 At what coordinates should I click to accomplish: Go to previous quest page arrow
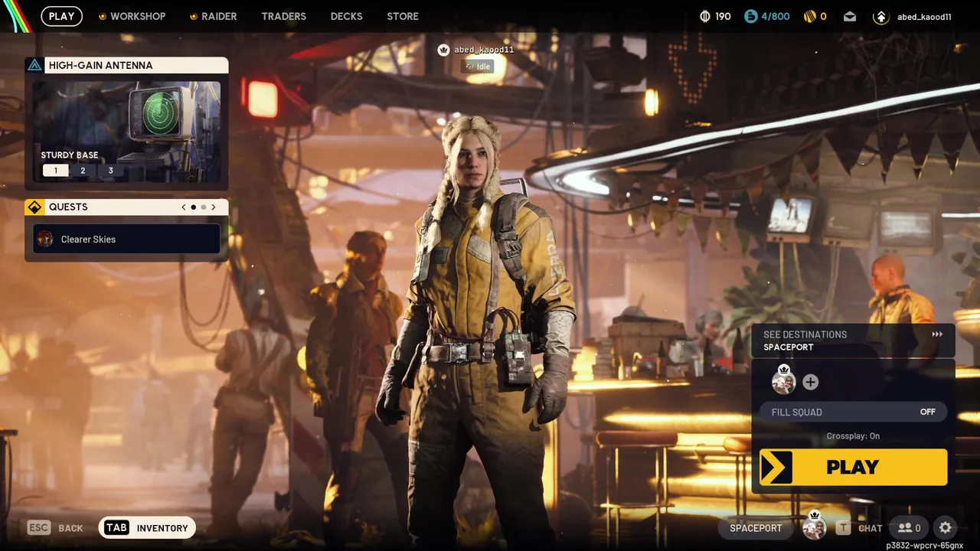(x=184, y=207)
